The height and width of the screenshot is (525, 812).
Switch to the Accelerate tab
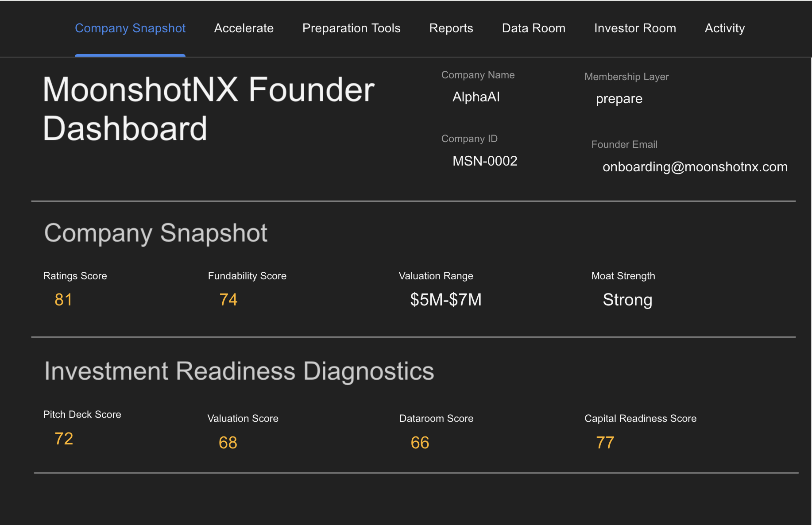[x=244, y=28]
